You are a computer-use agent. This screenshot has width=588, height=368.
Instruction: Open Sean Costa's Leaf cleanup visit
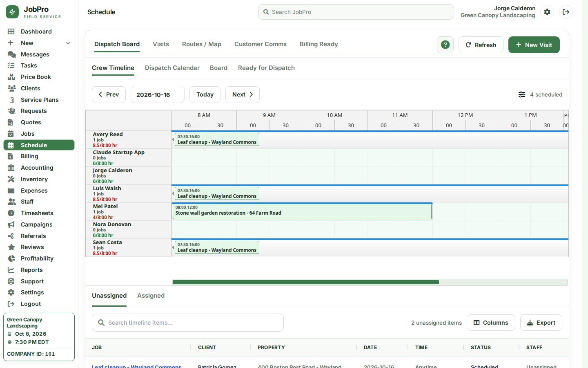point(217,247)
